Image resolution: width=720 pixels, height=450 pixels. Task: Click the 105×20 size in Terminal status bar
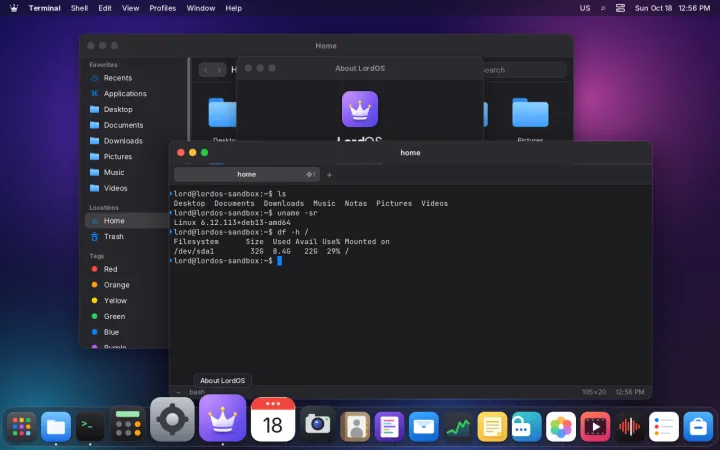pyautogui.click(x=594, y=392)
